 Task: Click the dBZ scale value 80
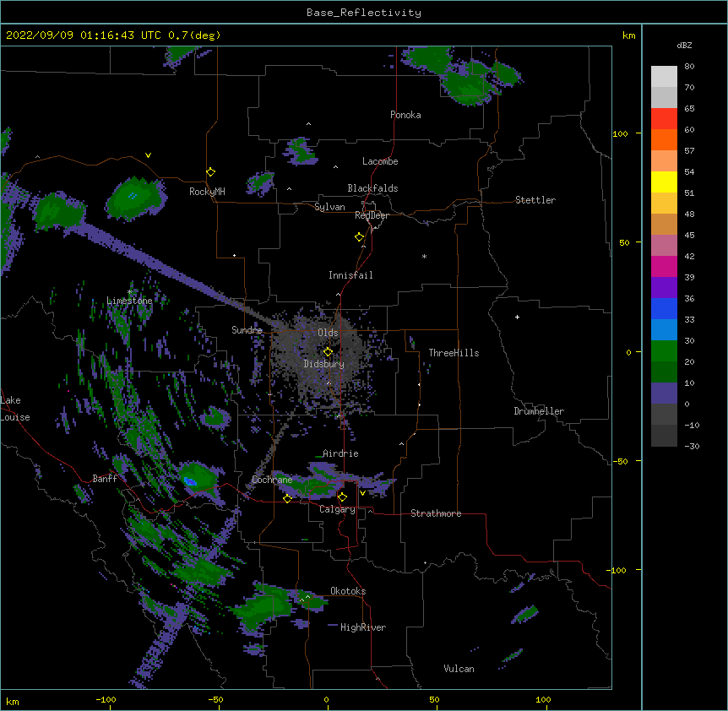click(689, 67)
